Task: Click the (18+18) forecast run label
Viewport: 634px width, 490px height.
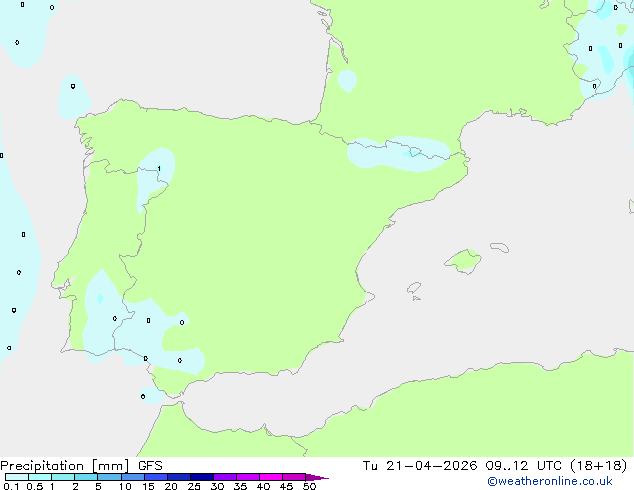Action: [598, 466]
